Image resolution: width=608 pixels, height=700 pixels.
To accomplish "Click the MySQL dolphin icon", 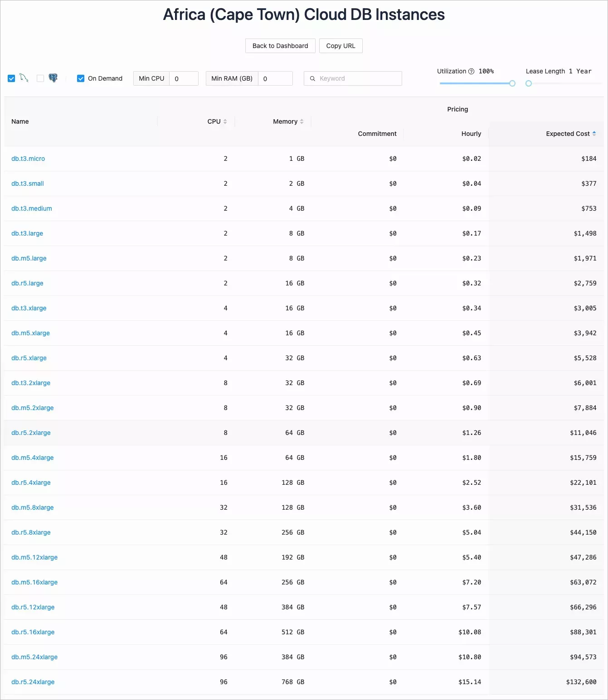I will (24, 78).
